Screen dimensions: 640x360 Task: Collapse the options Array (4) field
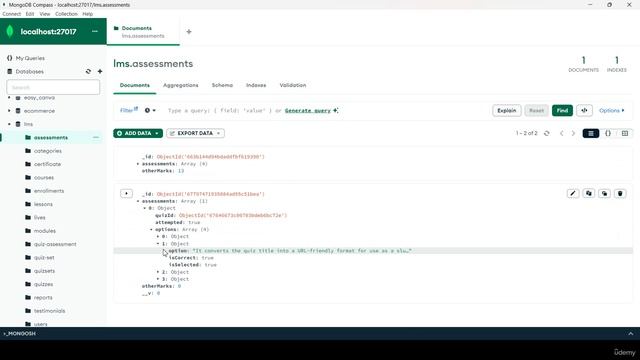[x=151, y=229]
